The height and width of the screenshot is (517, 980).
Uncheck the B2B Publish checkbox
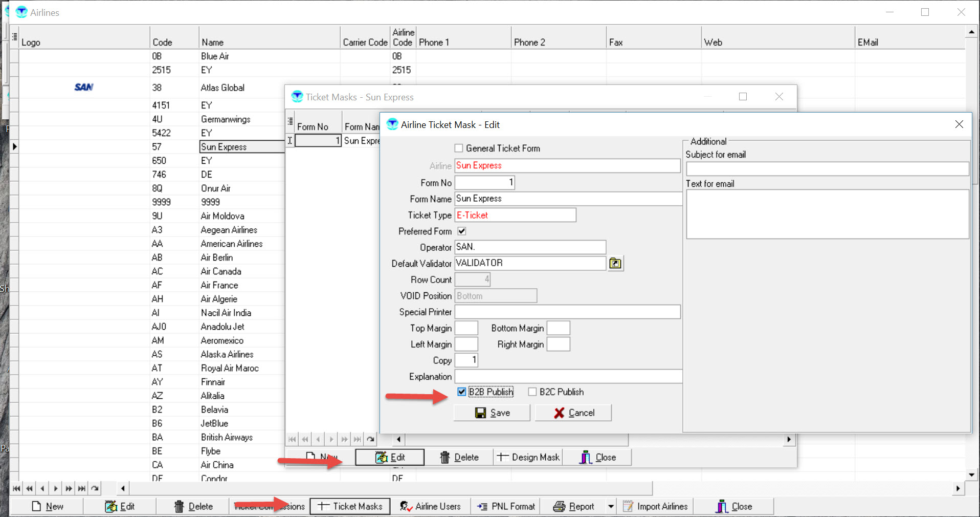pos(462,392)
